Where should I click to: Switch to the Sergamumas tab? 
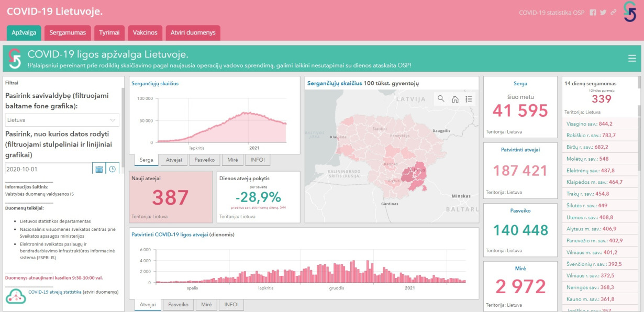tap(68, 33)
